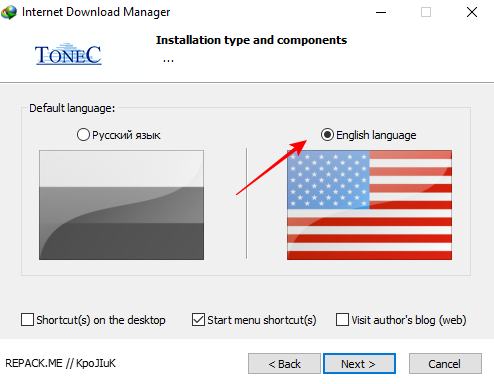Cancel the installation
Image resolution: width=494 pixels, height=384 pixels.
445,364
